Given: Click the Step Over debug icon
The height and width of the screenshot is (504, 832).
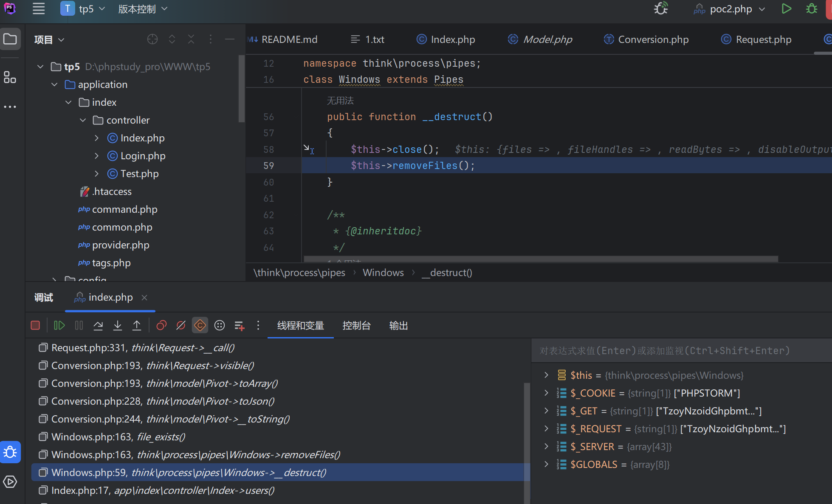Looking at the screenshot, I should point(98,326).
